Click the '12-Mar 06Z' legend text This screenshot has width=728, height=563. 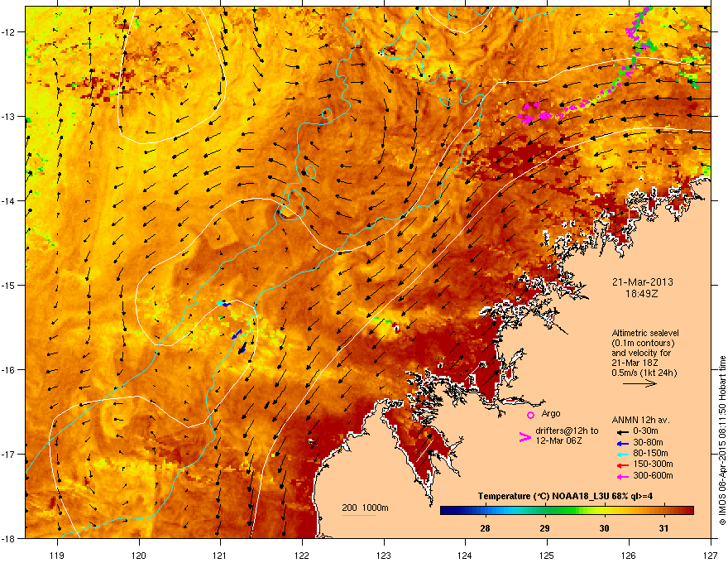click(x=558, y=440)
